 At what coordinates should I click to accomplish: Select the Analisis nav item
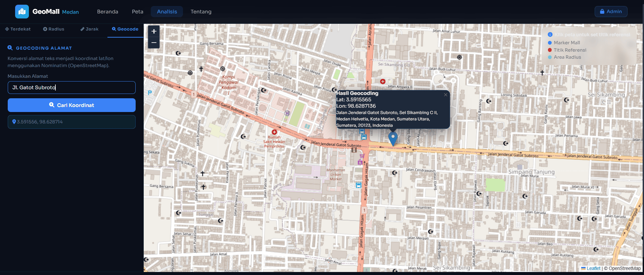click(x=167, y=12)
